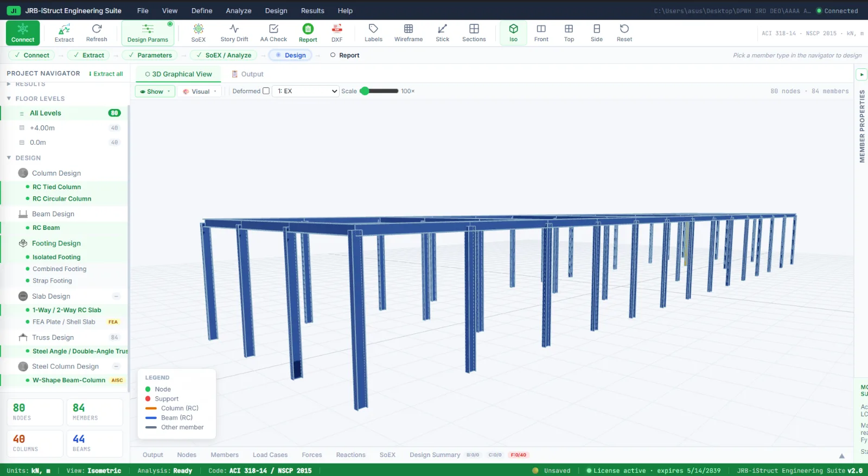Viewport: 868px width, 476px height.
Task: Open the Design Summary bottom tab
Action: pyautogui.click(x=435, y=455)
